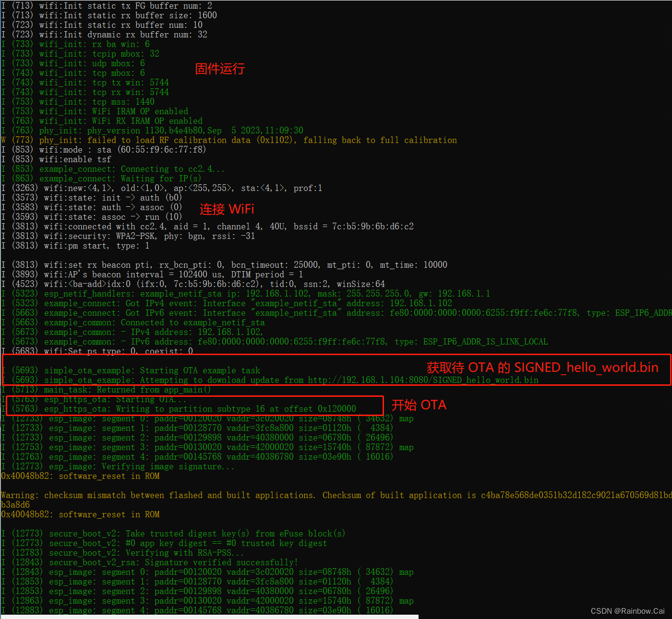Click the line 'wifi:Init static tx FG buffer num: 2'
Image resolution: width=672 pixels, height=619 pixels.
[107, 6]
